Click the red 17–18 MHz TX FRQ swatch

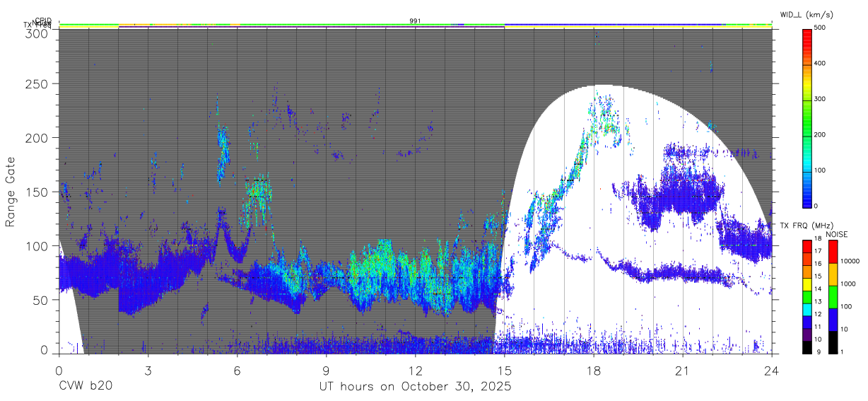tap(807, 245)
